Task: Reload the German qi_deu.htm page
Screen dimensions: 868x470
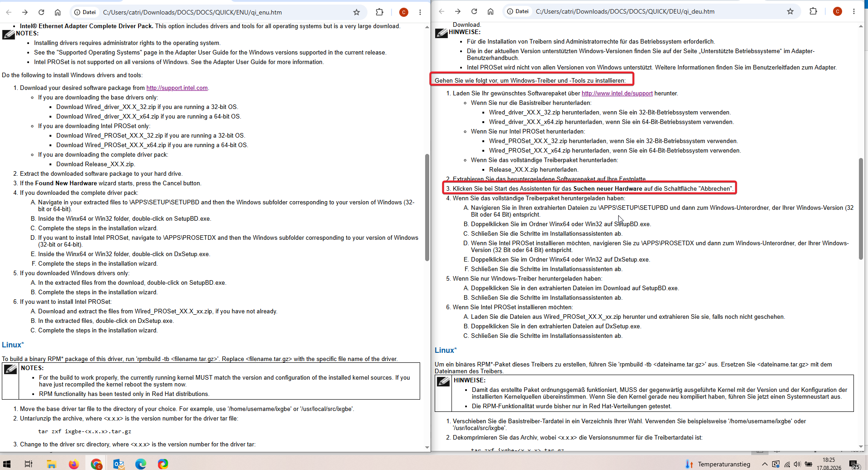Action: click(x=474, y=11)
